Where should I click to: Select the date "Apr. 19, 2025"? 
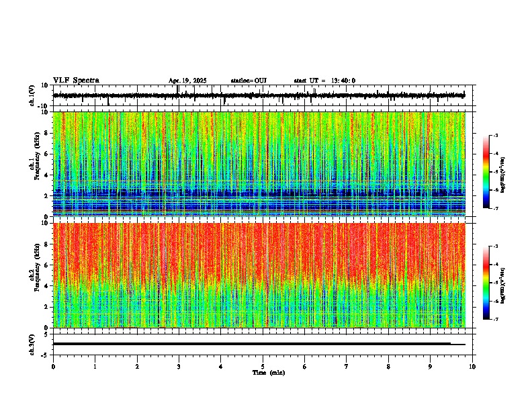click(187, 81)
